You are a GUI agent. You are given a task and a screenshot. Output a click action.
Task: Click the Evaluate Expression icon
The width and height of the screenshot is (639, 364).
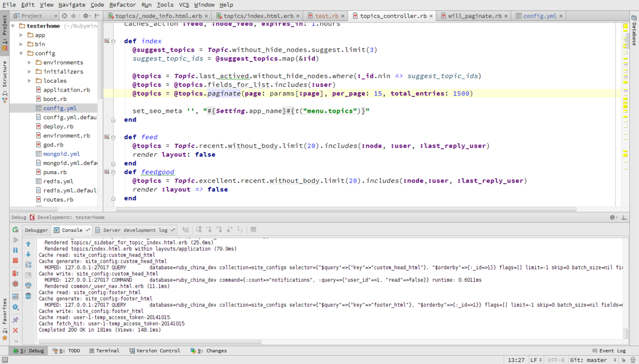pyautogui.click(x=253, y=230)
